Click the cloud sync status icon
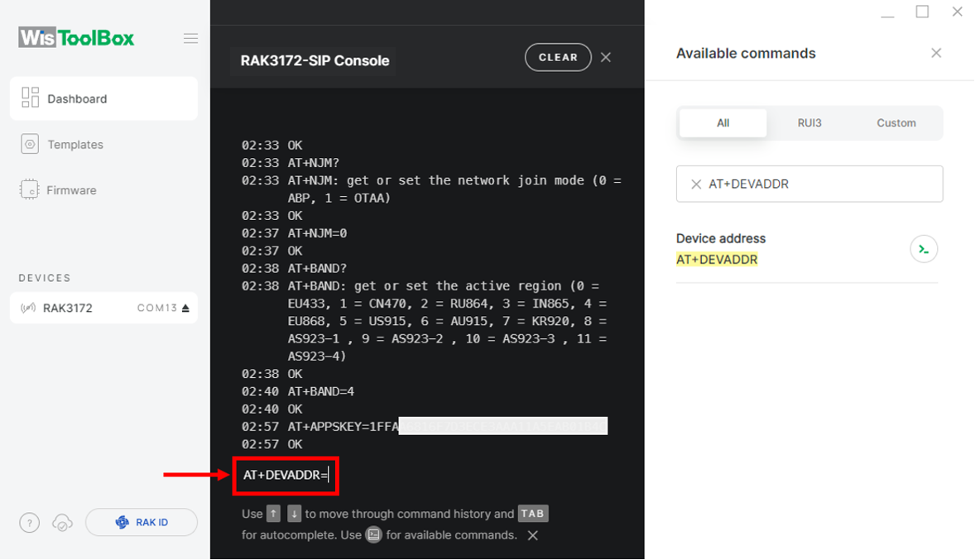Image resolution: width=980 pixels, height=560 pixels. (63, 523)
